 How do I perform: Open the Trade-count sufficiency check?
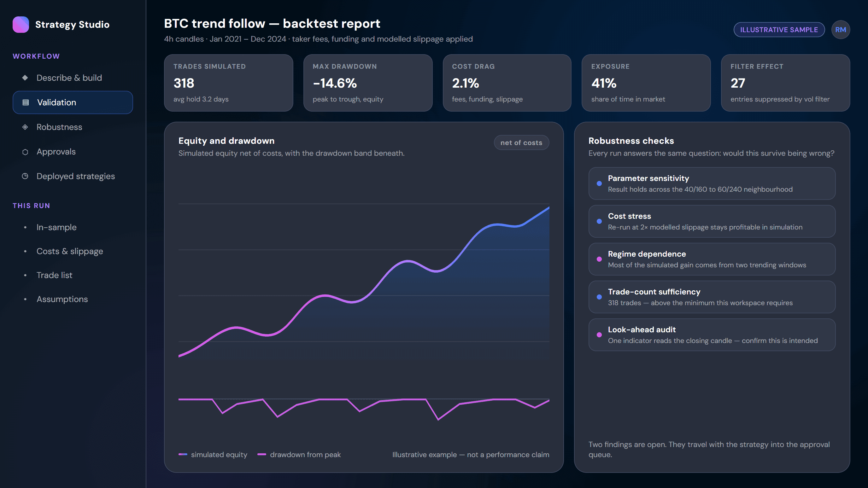coord(712,297)
